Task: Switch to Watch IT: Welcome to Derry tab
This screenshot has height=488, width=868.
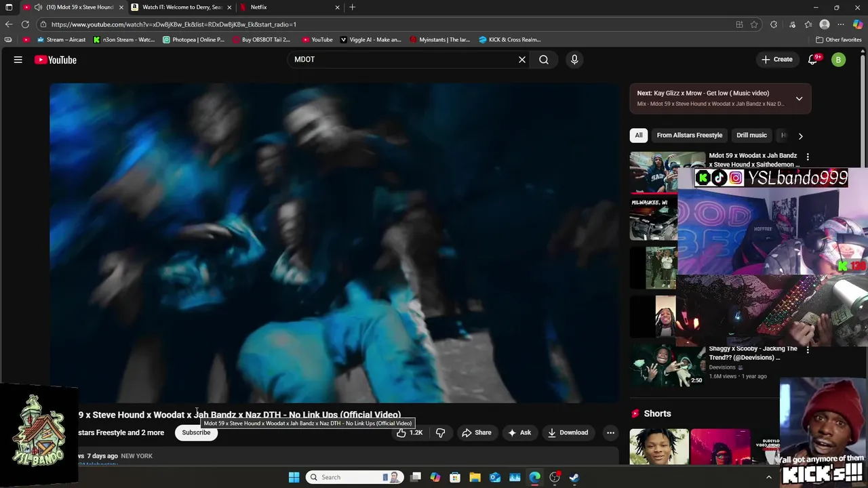Action: (x=180, y=7)
